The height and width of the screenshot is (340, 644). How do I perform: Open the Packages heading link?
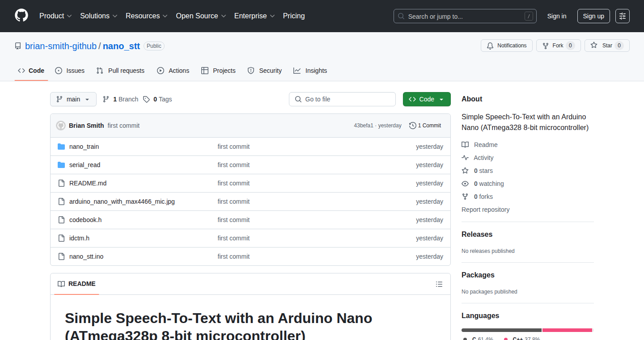tap(478, 275)
